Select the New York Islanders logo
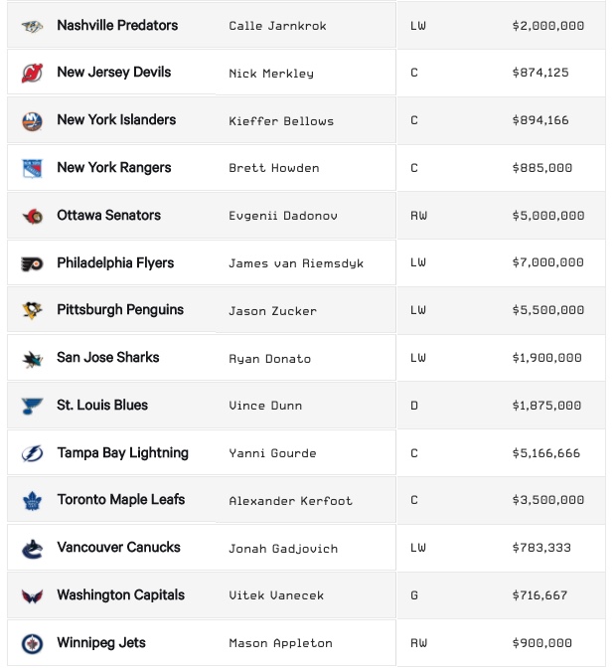Screen dimensions: 616x672 click(32, 121)
